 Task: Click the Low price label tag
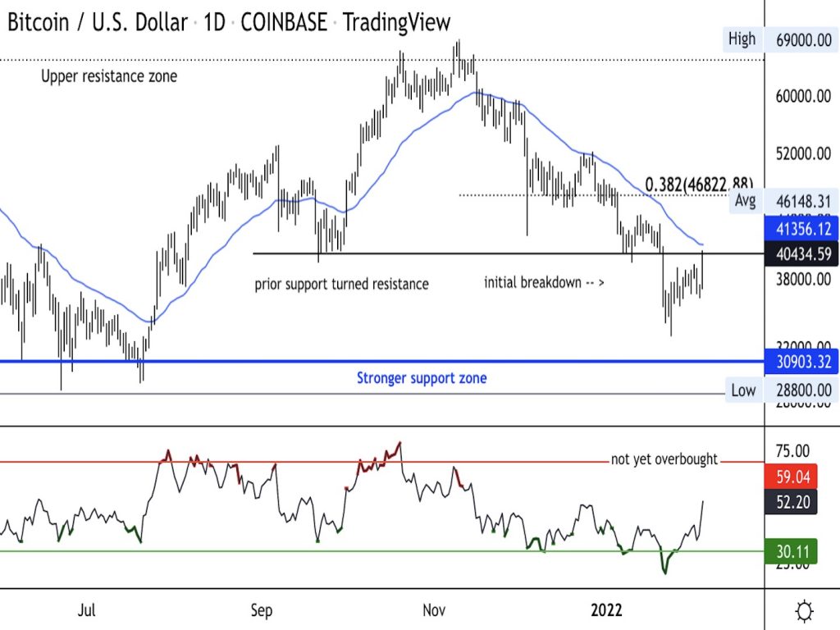743,390
